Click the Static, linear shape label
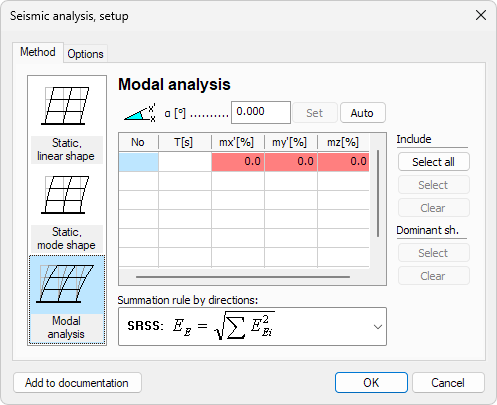The image size is (497, 405). (66, 150)
